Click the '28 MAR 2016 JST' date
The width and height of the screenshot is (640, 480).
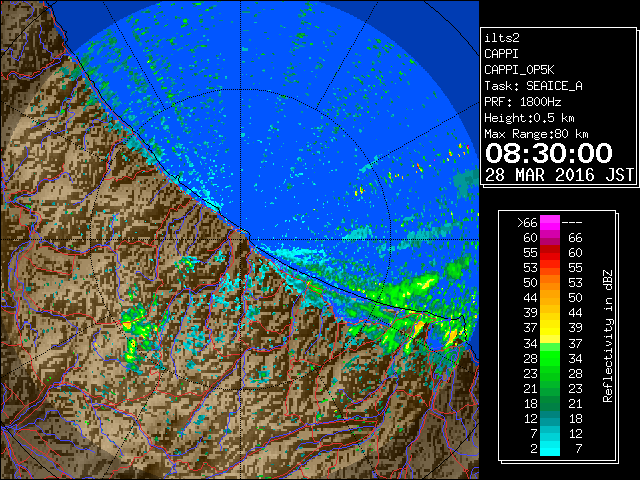559,175
